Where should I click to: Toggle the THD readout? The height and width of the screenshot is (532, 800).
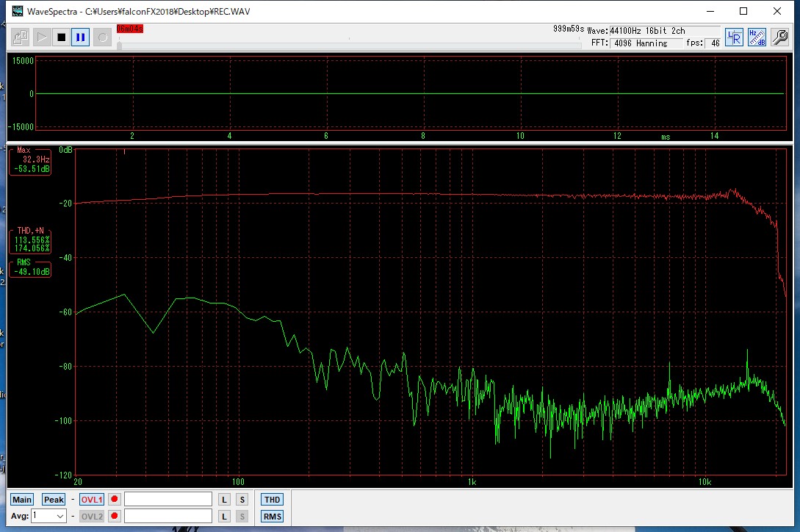pyautogui.click(x=272, y=500)
